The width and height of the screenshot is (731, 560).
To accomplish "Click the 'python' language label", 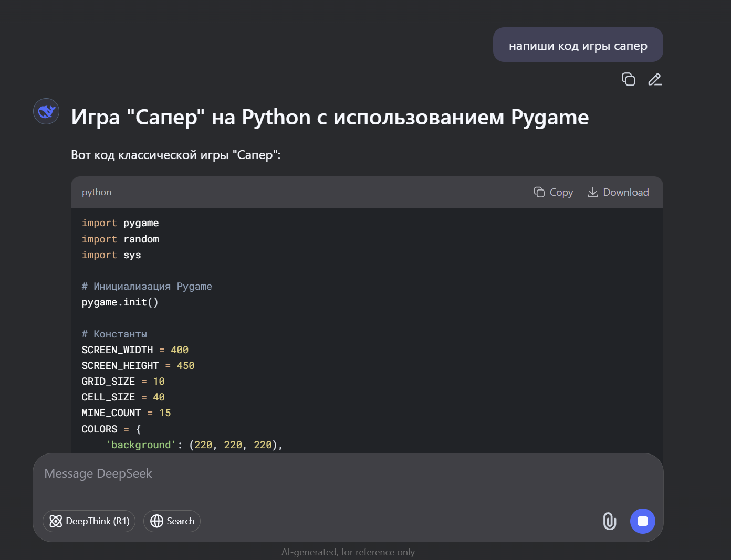I will coord(97,192).
